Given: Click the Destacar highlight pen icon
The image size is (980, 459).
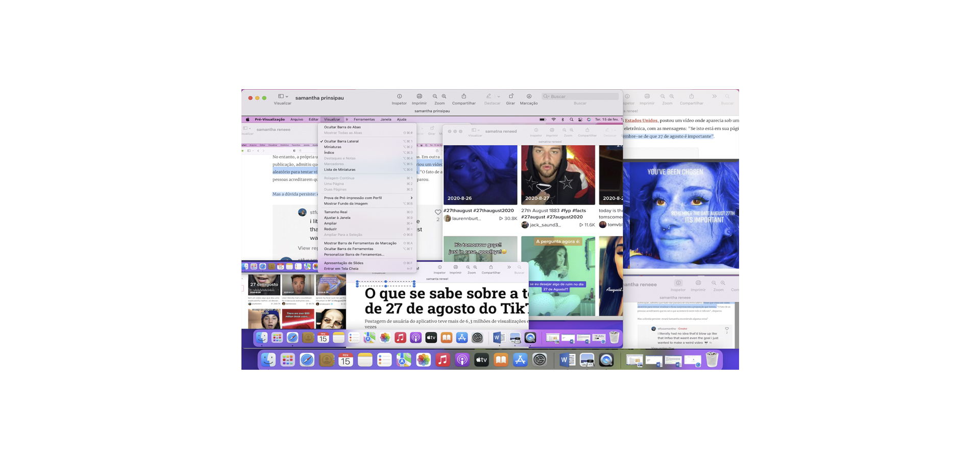Looking at the screenshot, I should pyautogui.click(x=489, y=96).
